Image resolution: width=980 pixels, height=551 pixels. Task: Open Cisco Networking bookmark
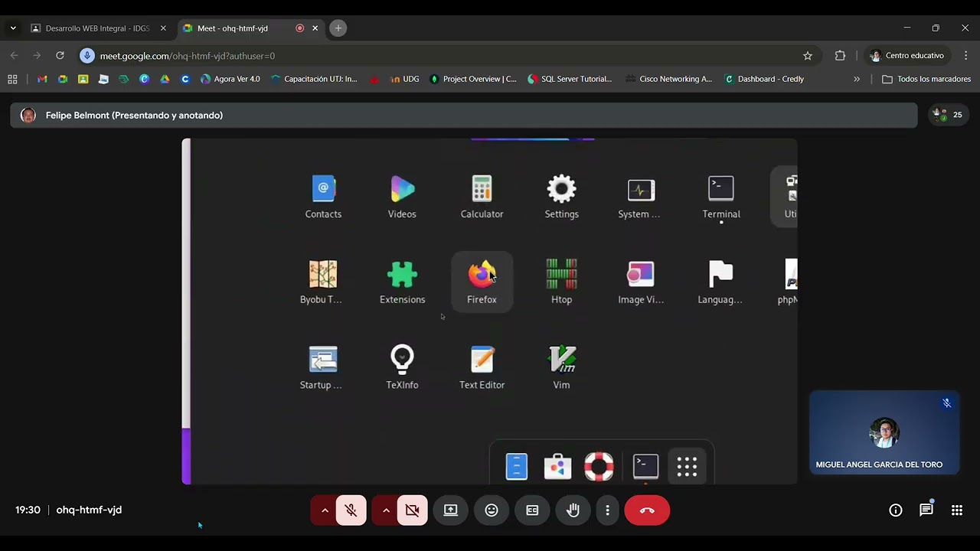click(668, 79)
